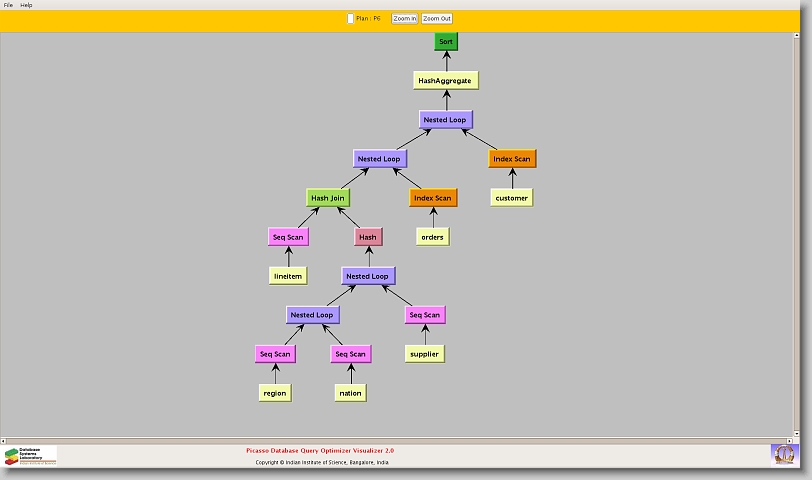Click the white Plan P6 color box
This screenshot has height=480, width=812.
350,18
